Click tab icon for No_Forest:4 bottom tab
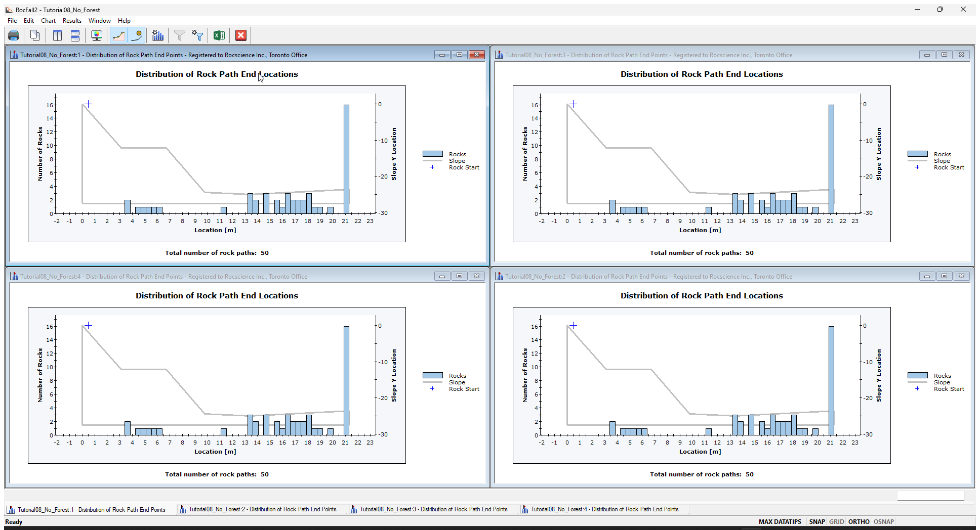Image resolution: width=980 pixels, height=530 pixels. (524, 509)
